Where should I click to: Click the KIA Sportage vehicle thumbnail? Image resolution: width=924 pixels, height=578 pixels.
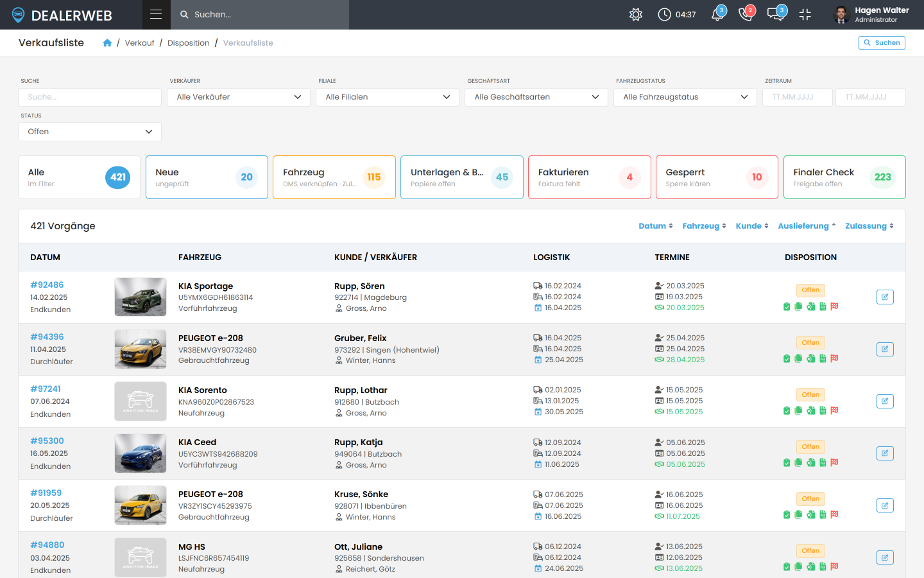141,297
